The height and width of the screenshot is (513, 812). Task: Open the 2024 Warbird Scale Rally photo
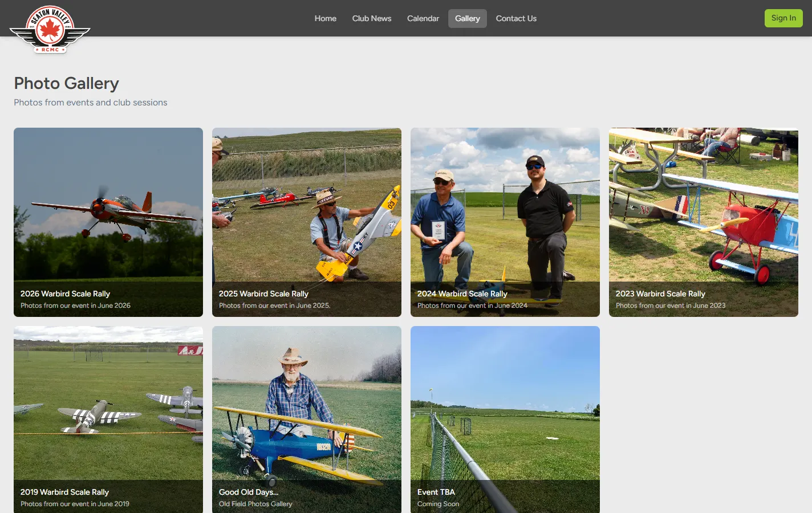pos(505,222)
